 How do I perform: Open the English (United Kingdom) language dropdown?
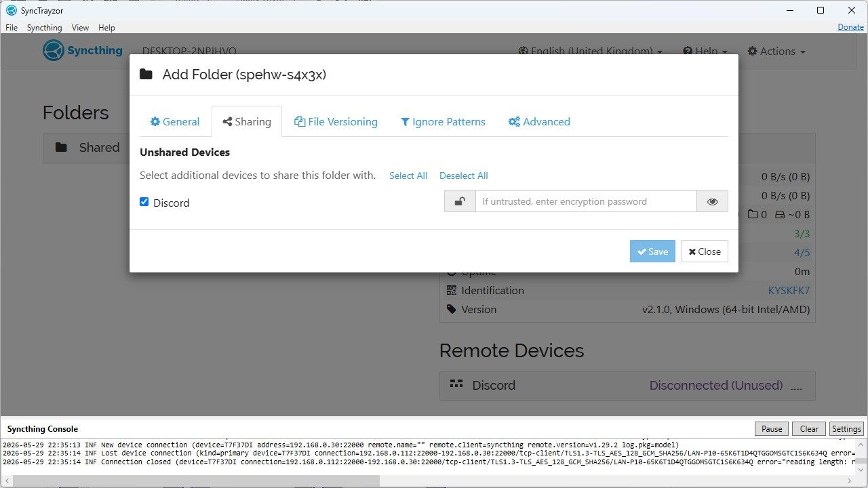pos(590,51)
